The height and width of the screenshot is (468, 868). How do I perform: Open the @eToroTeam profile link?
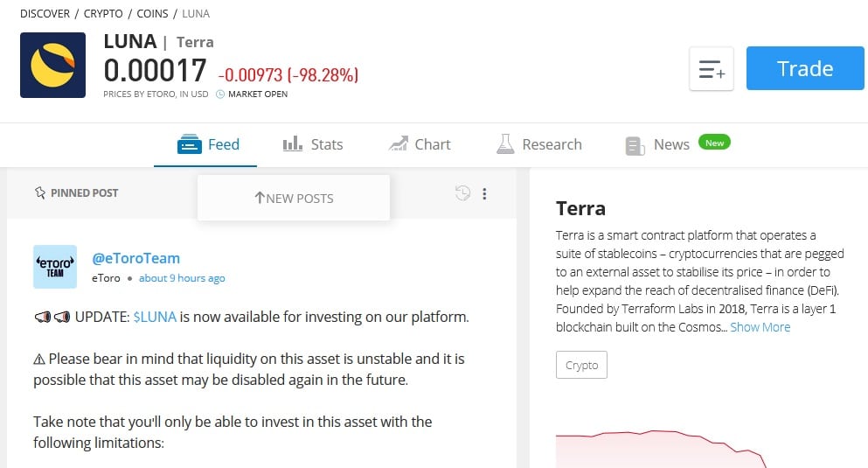coord(135,258)
